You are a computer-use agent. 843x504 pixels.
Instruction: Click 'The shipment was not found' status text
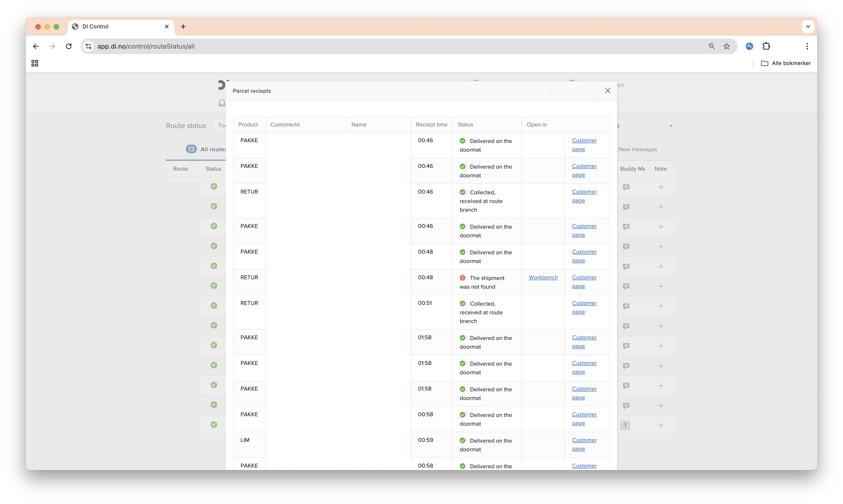pos(482,282)
